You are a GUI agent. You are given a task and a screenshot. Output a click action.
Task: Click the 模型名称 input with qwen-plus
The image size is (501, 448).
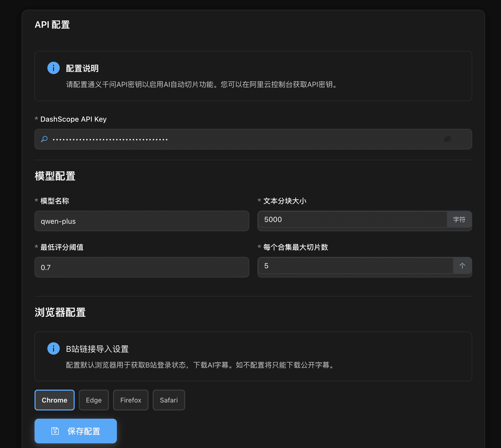click(x=142, y=221)
